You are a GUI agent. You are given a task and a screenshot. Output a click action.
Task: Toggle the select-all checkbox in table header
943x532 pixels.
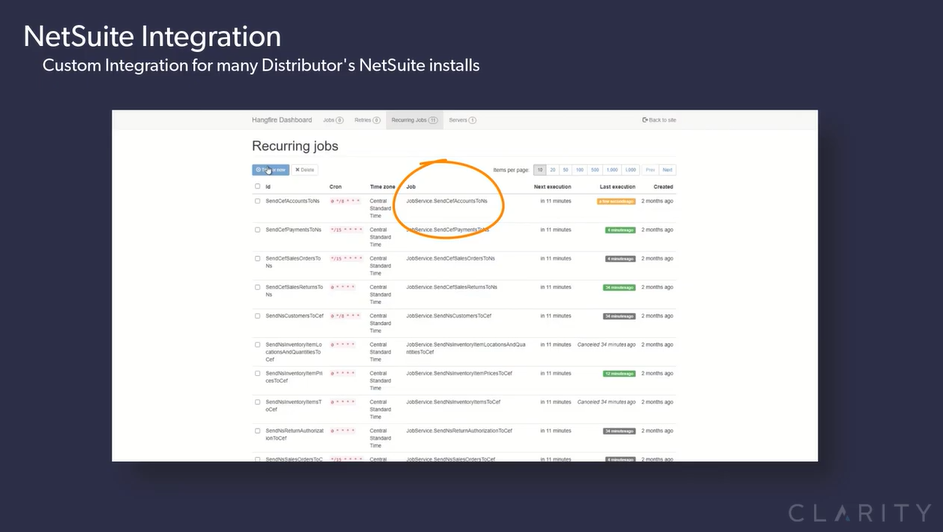(x=257, y=186)
